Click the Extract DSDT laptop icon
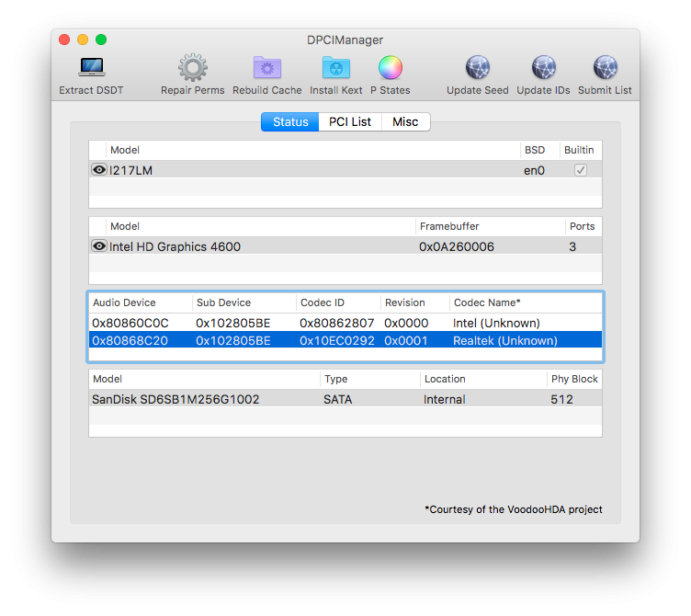Viewport: 691px width, 616px height. [91, 68]
